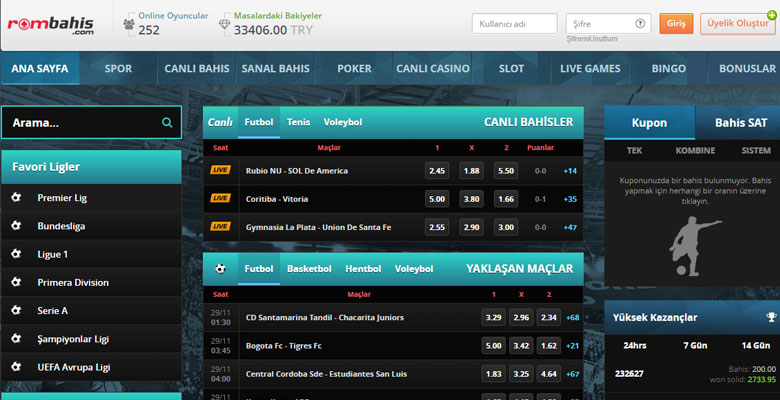Click the soccer ball icon beside Bundesliga
Image resolution: width=780 pixels, height=400 pixels.
tap(16, 226)
